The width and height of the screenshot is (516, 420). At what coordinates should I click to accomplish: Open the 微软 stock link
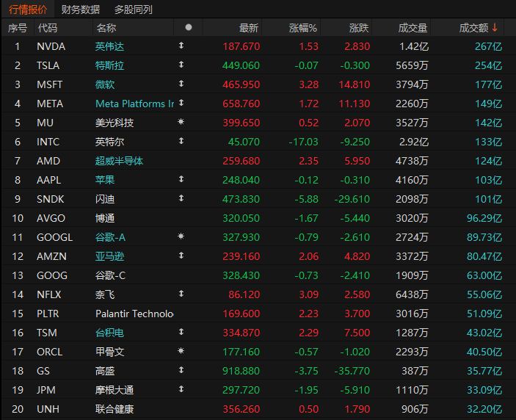coord(105,84)
